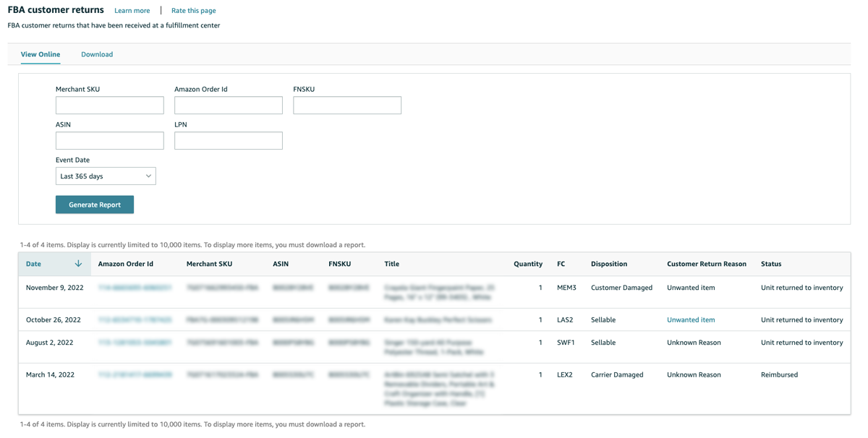Click the Rate this page link

193,11
